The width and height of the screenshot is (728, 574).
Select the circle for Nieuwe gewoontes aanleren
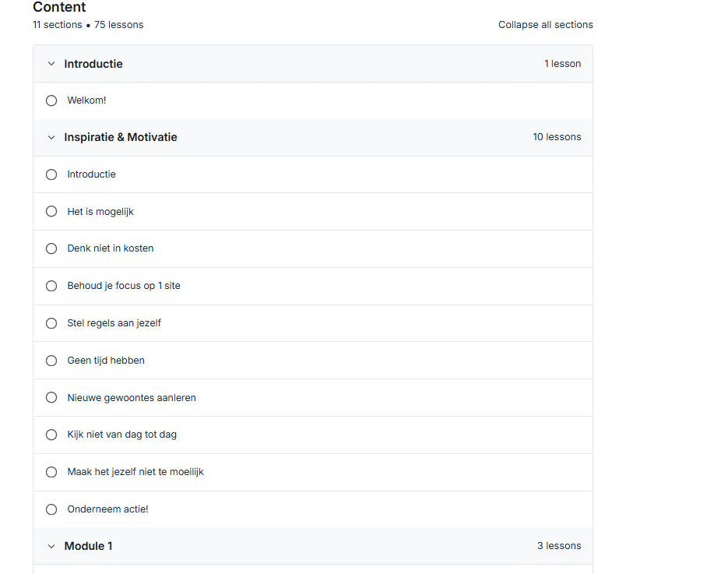tap(51, 397)
